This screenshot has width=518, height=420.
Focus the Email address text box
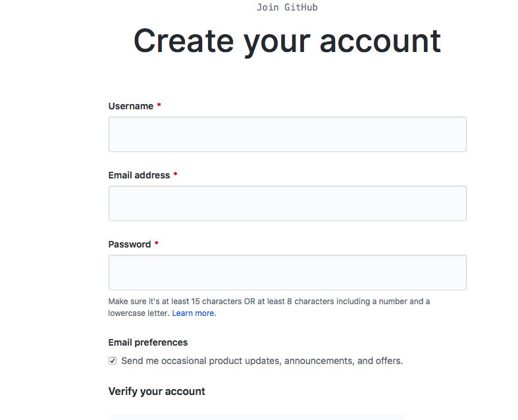click(x=287, y=203)
